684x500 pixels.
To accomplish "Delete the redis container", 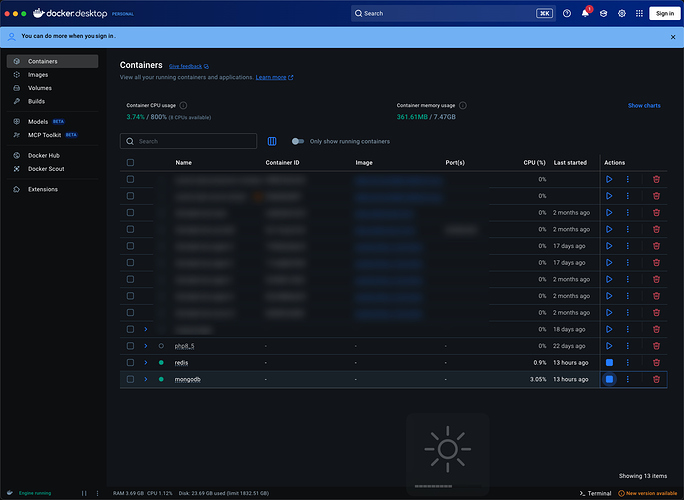I will pyautogui.click(x=656, y=363).
